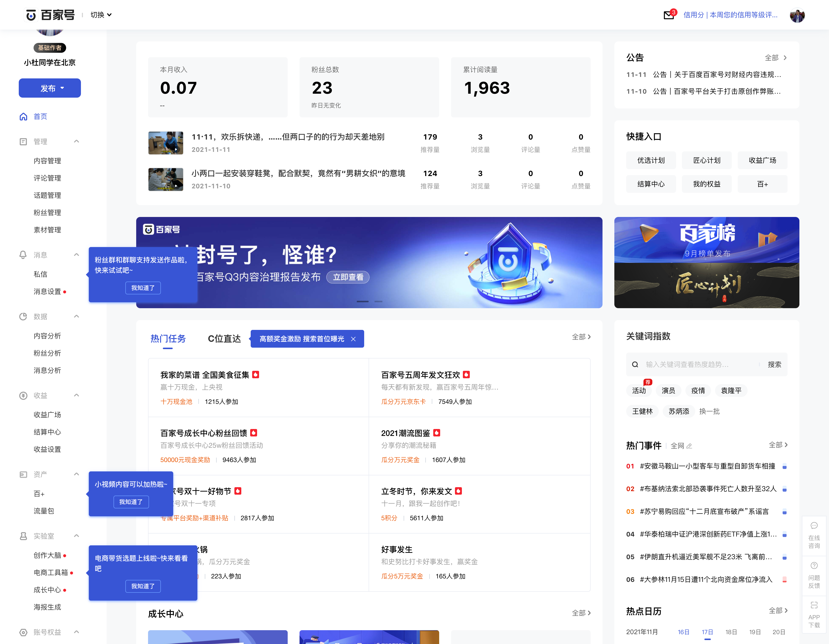Image resolution: width=829 pixels, height=644 pixels.
Task: Collapse the 数据 sidebar section
Action: pyautogui.click(x=76, y=316)
